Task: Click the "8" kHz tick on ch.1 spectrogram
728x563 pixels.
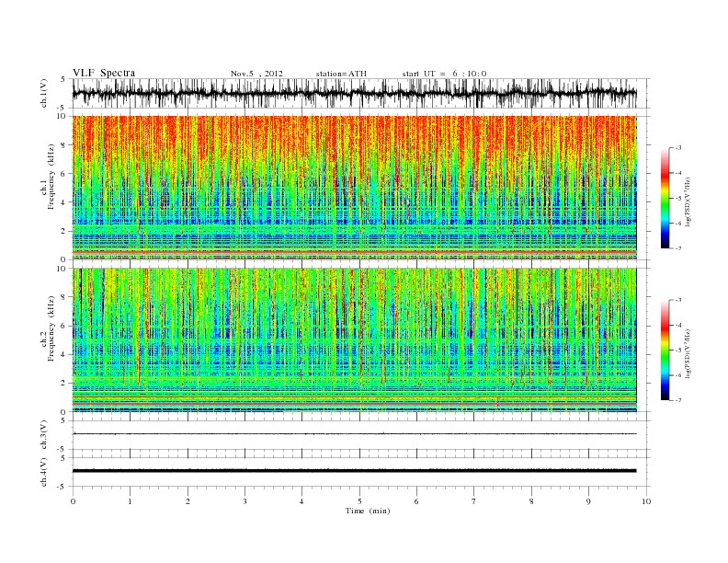Action: [x=63, y=145]
